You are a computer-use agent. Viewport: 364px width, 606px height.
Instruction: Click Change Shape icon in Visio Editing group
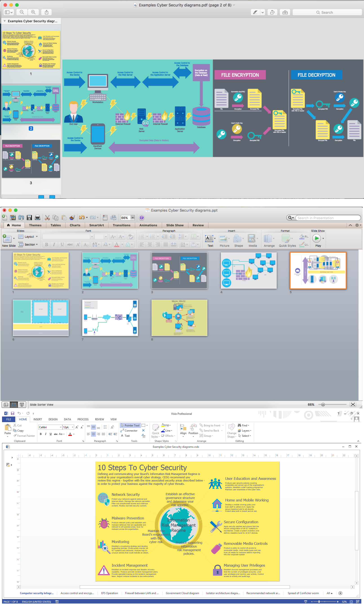[232, 431]
